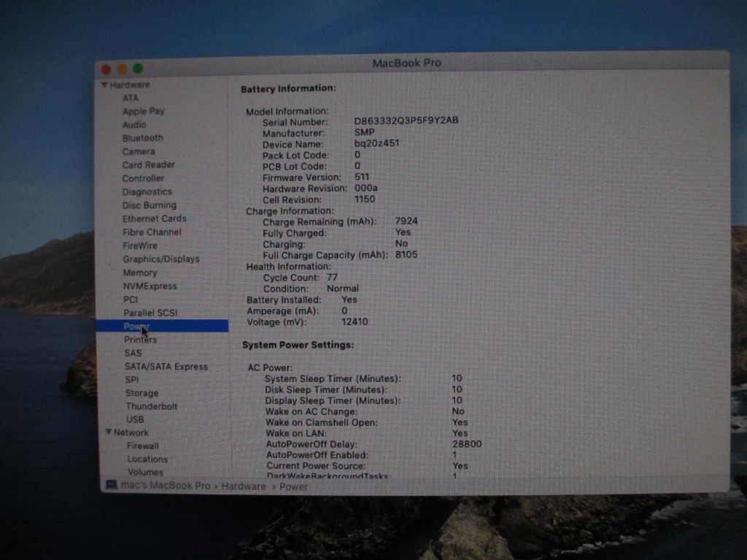Click cell revision value 1150
Image resolution: width=747 pixels, height=560 pixels.
365,199
